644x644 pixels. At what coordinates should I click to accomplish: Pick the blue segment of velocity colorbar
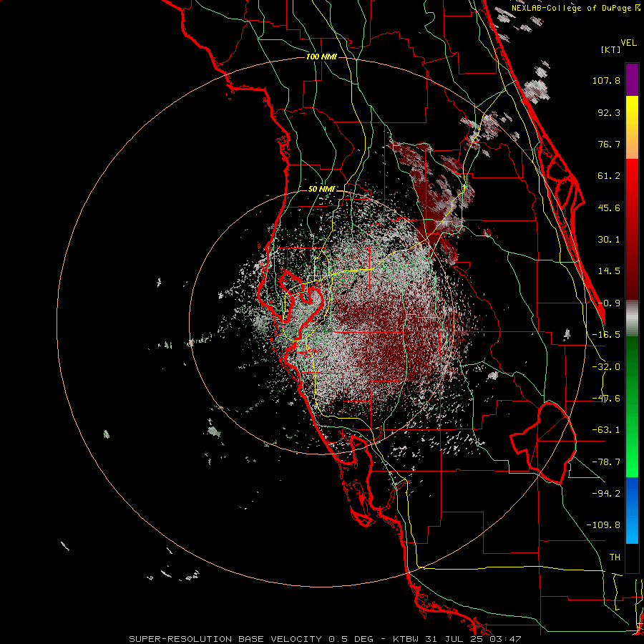coord(632,510)
